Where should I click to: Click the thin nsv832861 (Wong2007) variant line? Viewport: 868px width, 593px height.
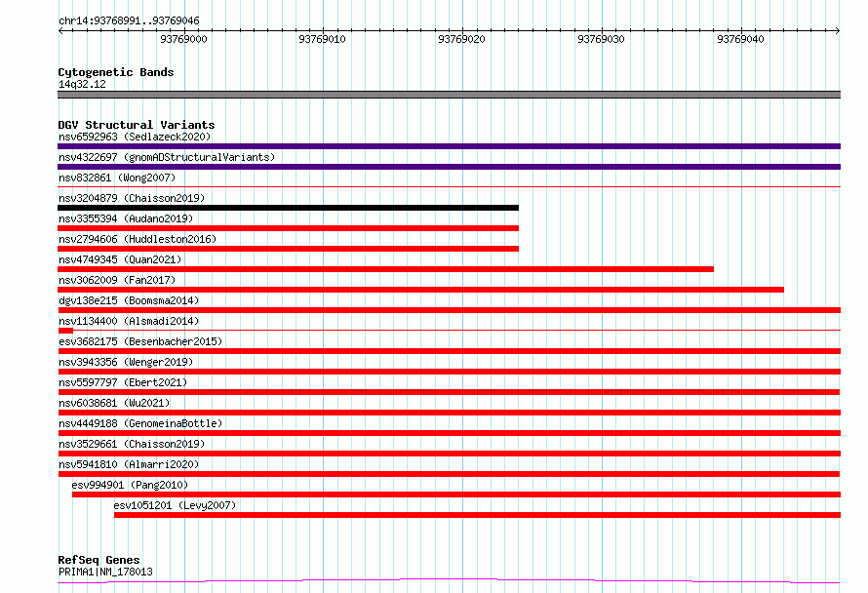(449, 187)
